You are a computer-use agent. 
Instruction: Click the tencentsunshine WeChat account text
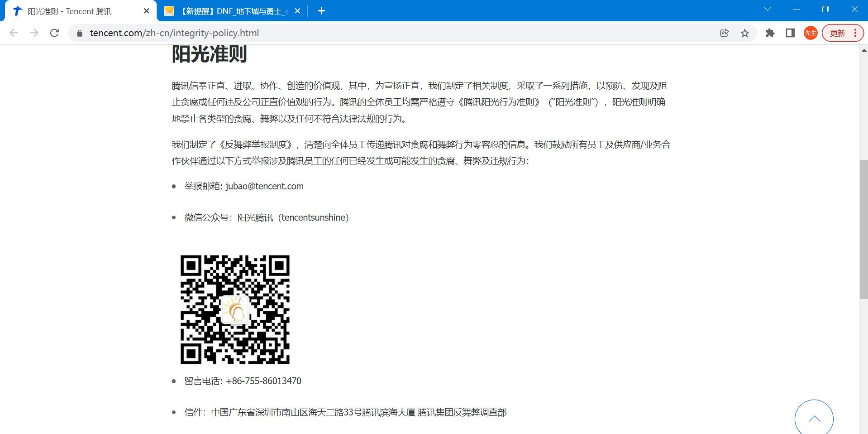coord(313,217)
